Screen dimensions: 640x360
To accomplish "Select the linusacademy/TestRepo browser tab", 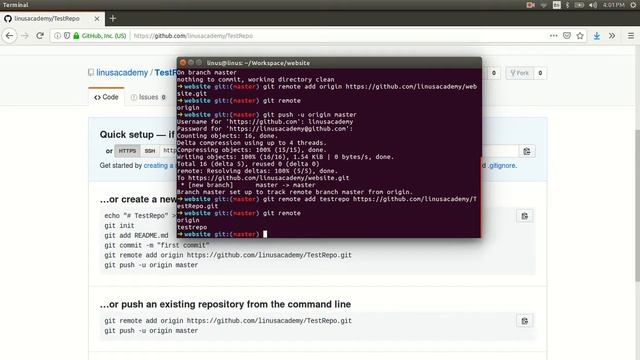I will click(x=52, y=19).
